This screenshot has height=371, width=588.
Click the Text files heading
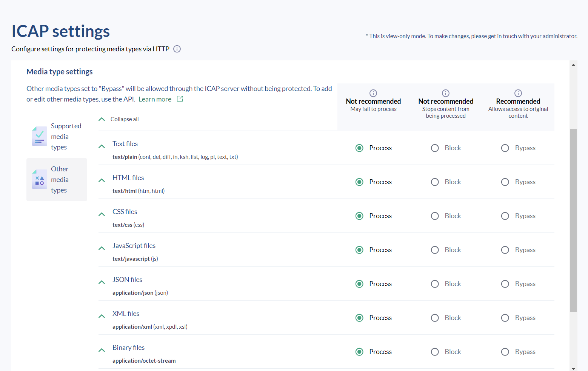point(125,144)
